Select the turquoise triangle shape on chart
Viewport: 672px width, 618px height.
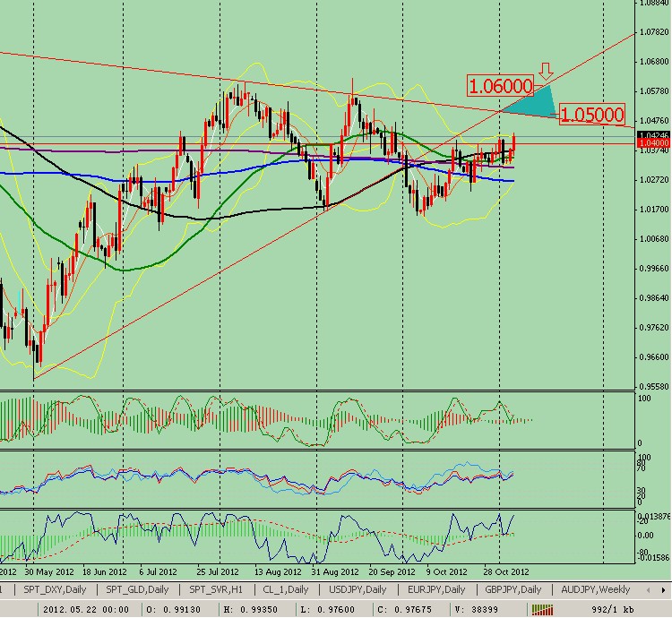point(536,103)
